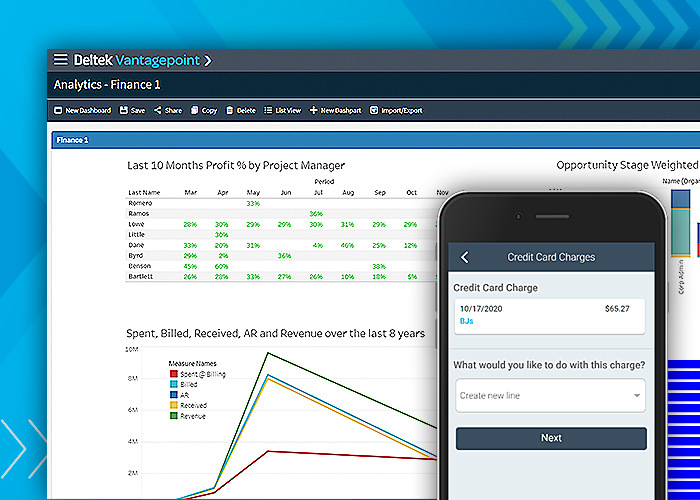This screenshot has height=500, width=700.
Task: Click the Save disk icon
Action: tap(124, 110)
